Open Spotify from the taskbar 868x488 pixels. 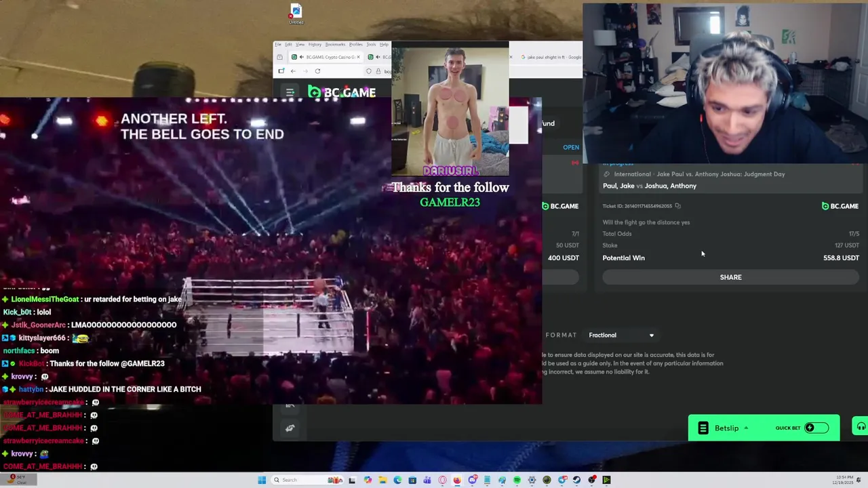point(517,480)
